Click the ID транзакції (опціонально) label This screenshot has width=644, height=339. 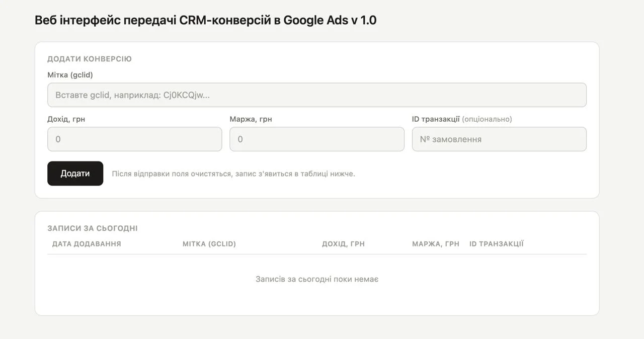point(462,119)
